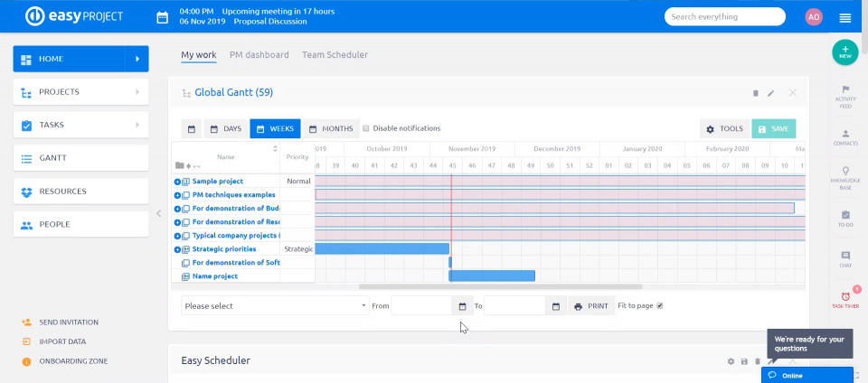Expand Strategic priorities row
Image resolution: width=868 pixels, height=383 pixels.
pos(178,250)
